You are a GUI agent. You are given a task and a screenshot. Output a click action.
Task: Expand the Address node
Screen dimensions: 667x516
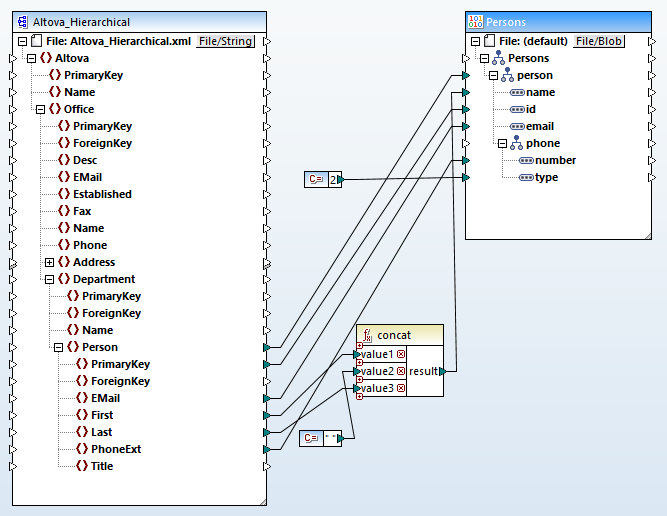tap(49, 262)
